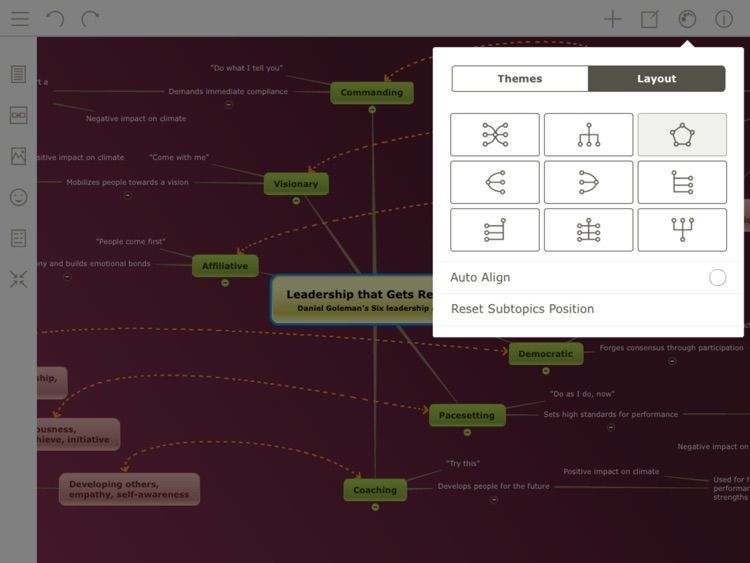
Task: Switch to the Themes tab
Action: coord(520,78)
